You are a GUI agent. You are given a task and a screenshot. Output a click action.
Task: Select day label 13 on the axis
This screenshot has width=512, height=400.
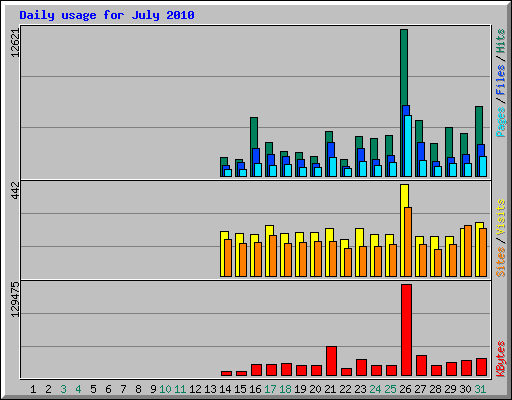[210, 389]
